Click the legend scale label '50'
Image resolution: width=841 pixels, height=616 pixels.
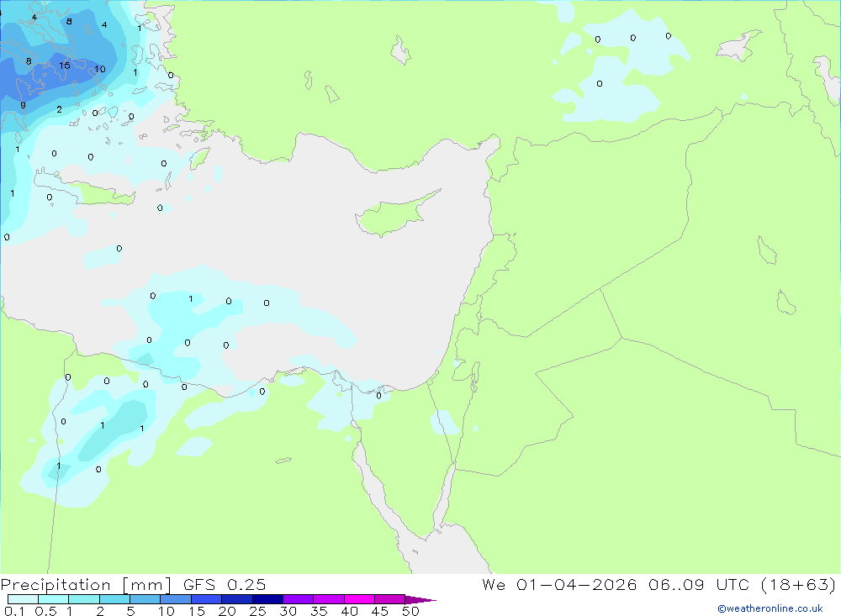coord(410,611)
